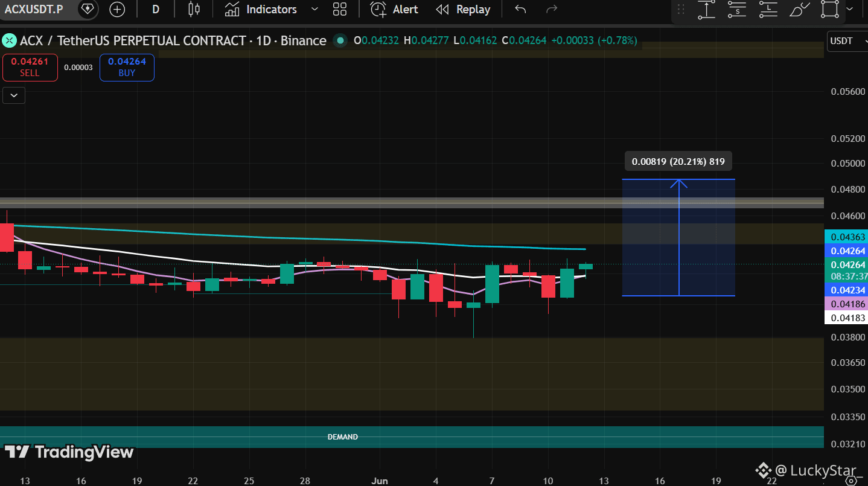Click the 0.04186 purple moving average label

(846, 304)
